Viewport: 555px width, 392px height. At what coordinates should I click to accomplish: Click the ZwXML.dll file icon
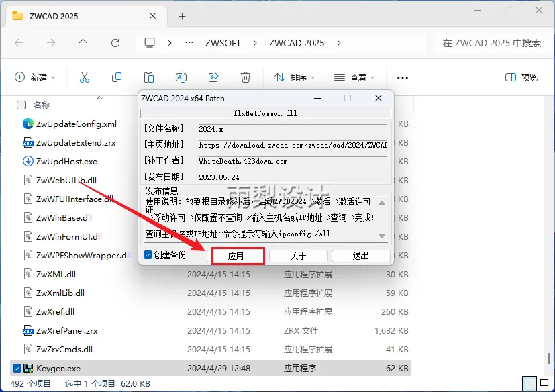click(28, 274)
